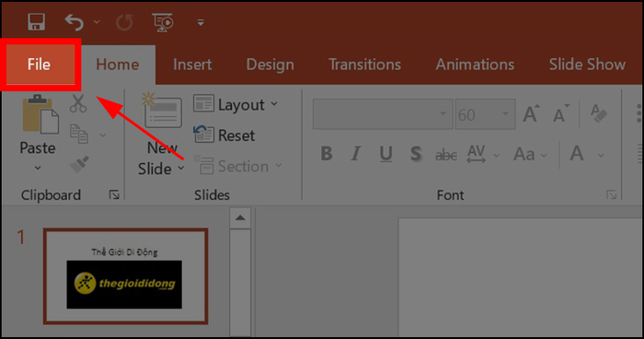
Task: Click the Save icon in quick access toolbar
Action: point(37,22)
